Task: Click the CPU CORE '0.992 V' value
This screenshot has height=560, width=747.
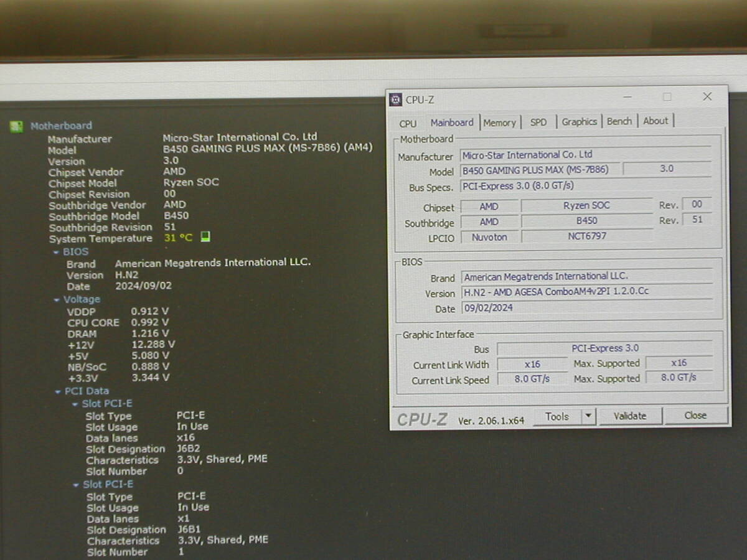Action: [x=149, y=322]
